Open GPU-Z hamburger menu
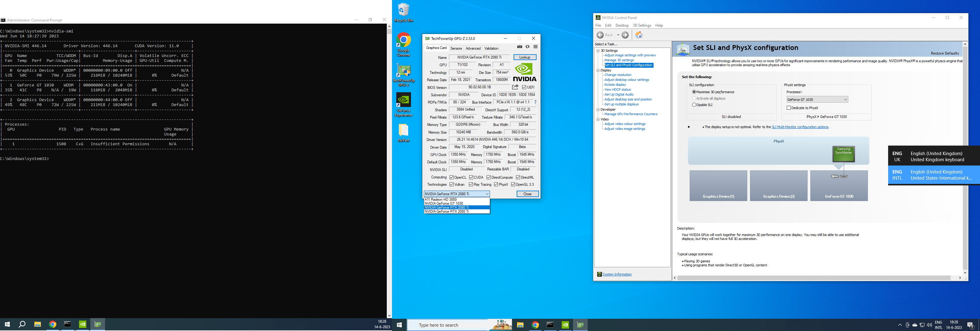This screenshot has height=331, width=980. pos(535,47)
